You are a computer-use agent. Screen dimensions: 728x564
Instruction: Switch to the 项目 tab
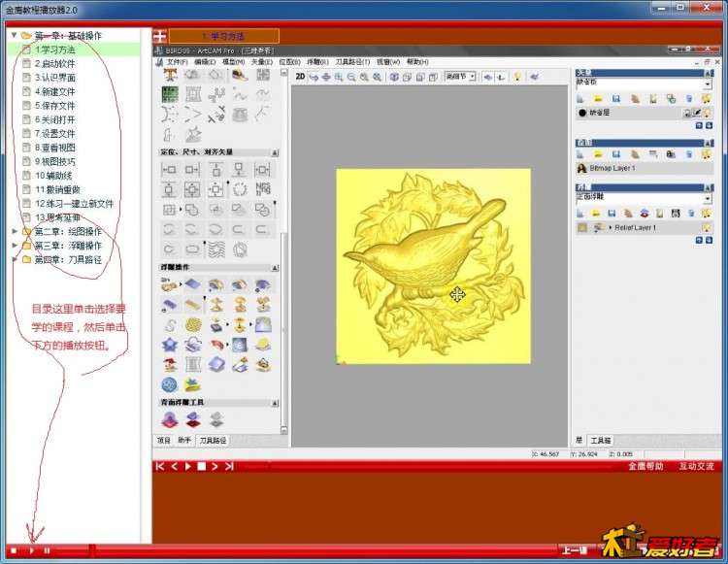164,440
